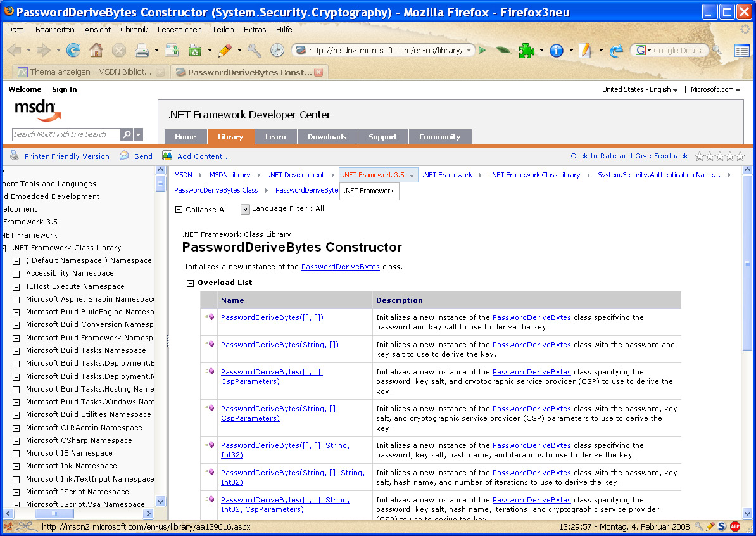Click the Add Content people icon
The image size is (756, 536).
click(x=167, y=156)
